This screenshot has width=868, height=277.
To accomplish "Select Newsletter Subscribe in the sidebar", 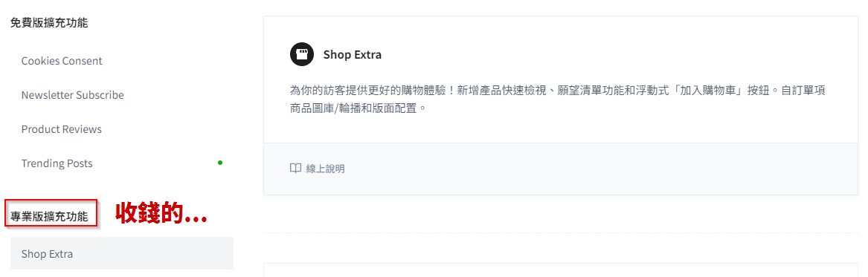I will click(x=72, y=95).
